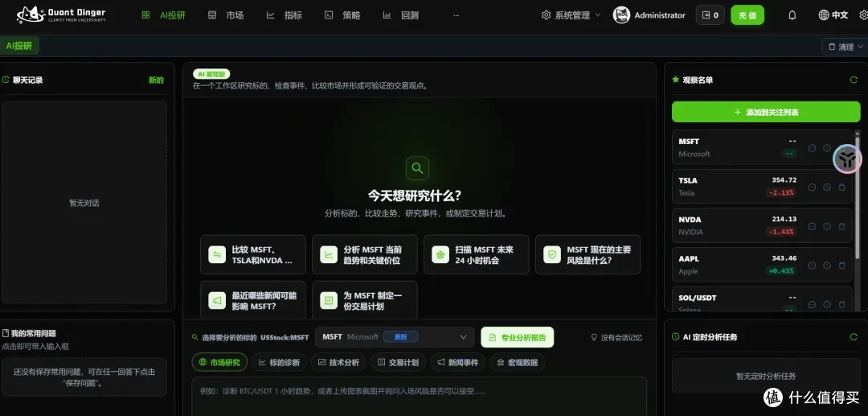Screen dimensions: 868x416
Task: Select the 交易计划 mode chip
Action: [x=398, y=362]
